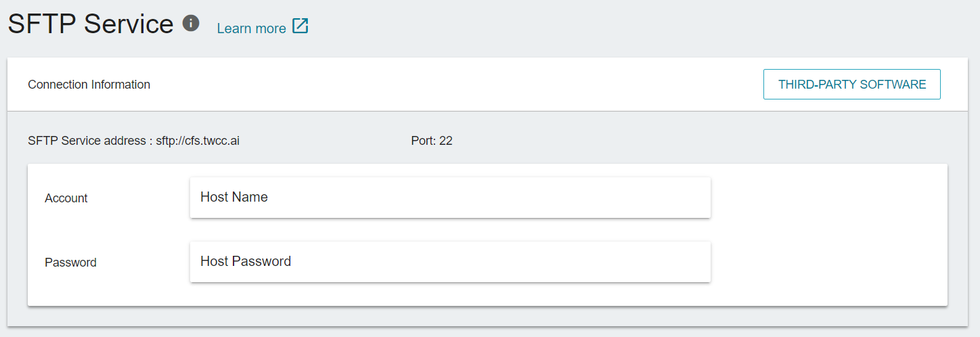
Task: Click the Connection Information heading
Action: tap(89, 85)
